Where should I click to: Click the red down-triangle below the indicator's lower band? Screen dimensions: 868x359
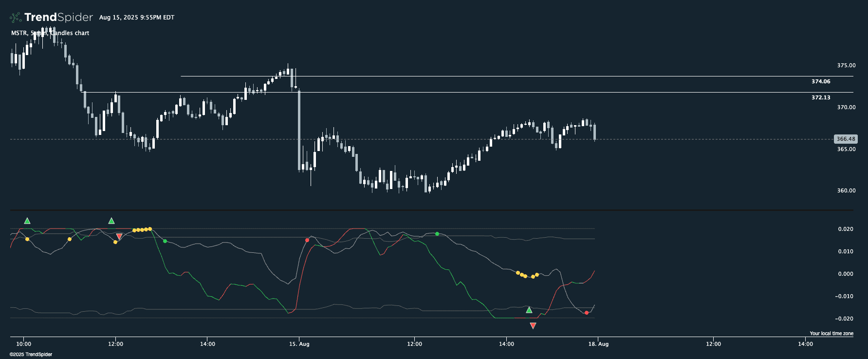click(533, 326)
